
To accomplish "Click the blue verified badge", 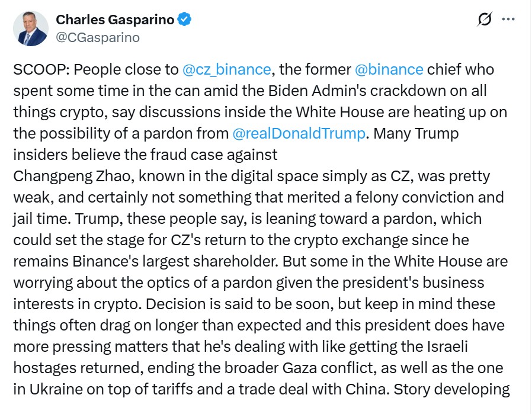I will pyautogui.click(x=185, y=20).
